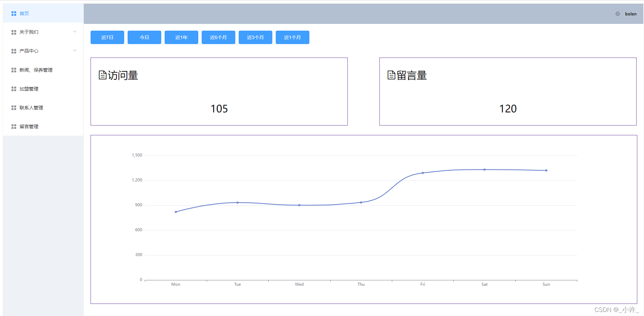Click the Tue data point on chart
644x316 pixels.
click(x=238, y=203)
